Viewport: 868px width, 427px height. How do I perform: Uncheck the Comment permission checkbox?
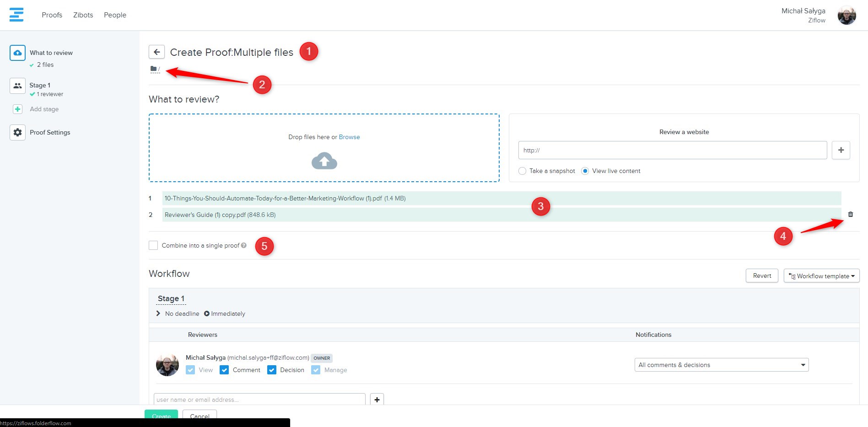(x=224, y=370)
